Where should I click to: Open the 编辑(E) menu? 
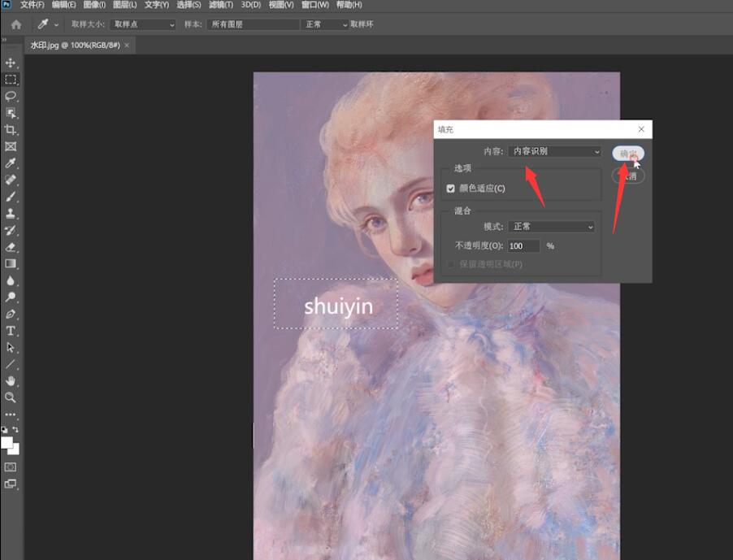click(63, 5)
